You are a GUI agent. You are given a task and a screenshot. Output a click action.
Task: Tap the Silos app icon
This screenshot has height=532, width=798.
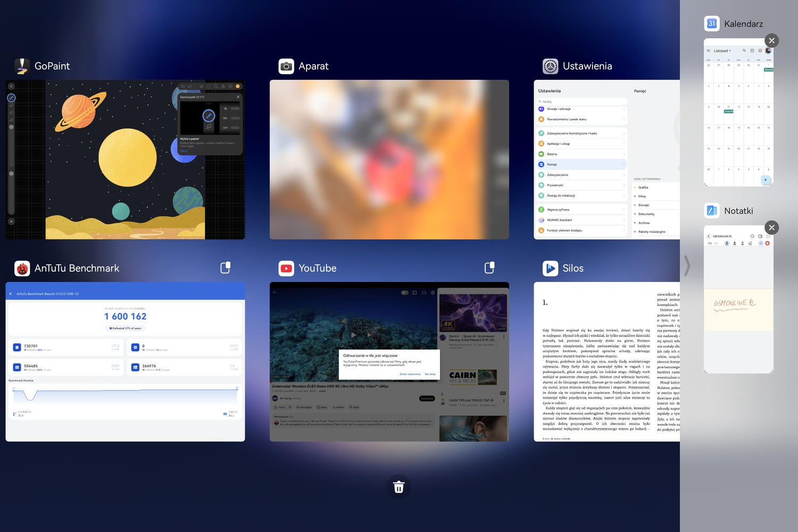point(550,268)
